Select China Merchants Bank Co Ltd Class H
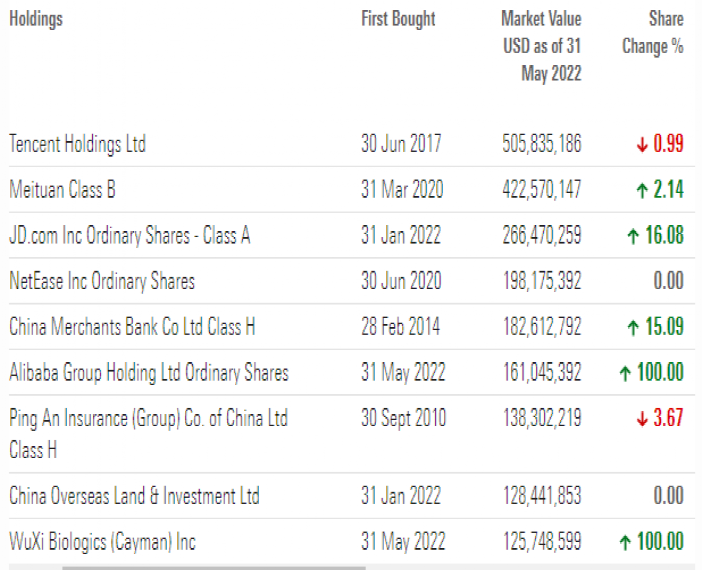The height and width of the screenshot is (570, 702). [132, 327]
